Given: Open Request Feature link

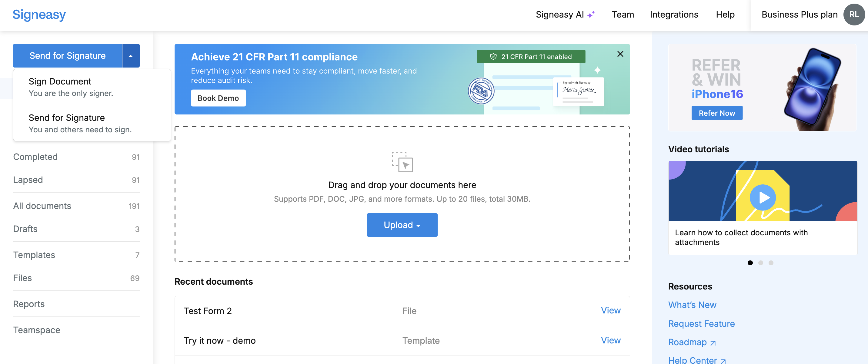Looking at the screenshot, I should pos(701,324).
